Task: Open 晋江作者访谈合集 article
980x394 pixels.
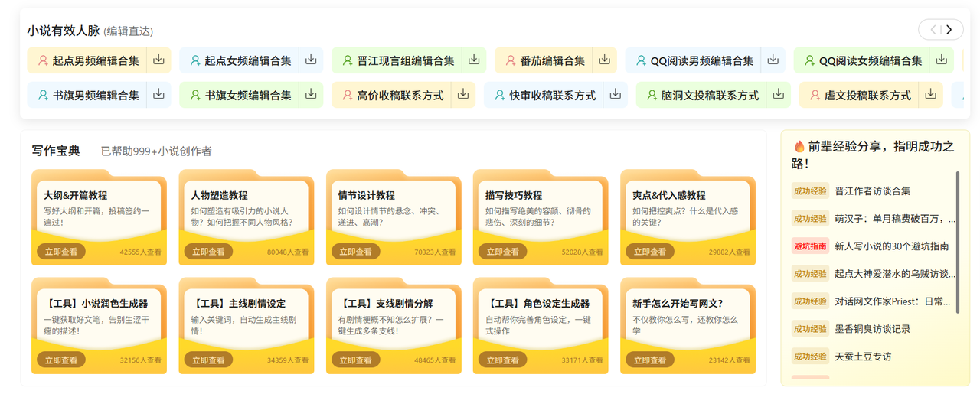Action: point(872,191)
